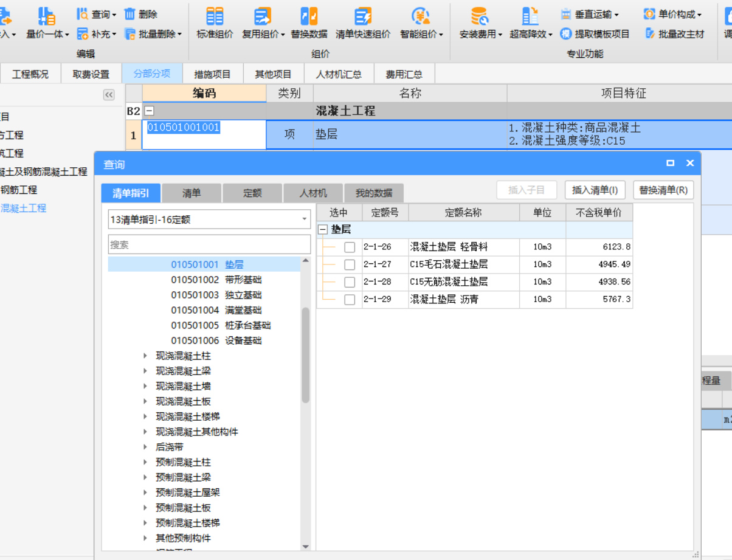Select tree item 010501005 桩承台基础

coord(221,325)
